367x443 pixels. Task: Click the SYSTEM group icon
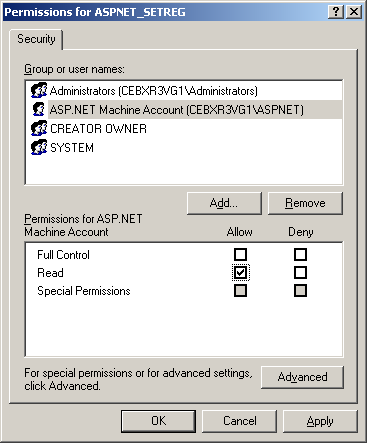coord(39,147)
